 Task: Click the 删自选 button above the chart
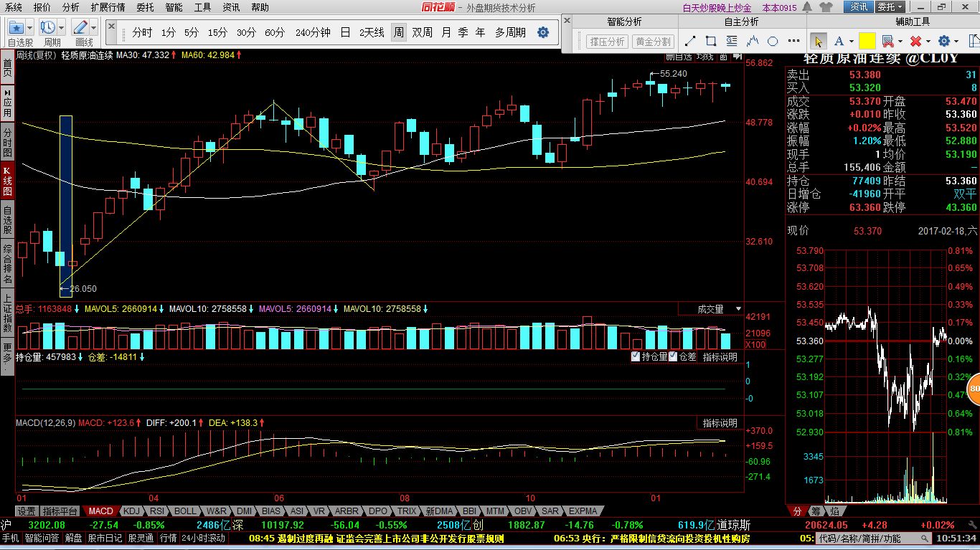click(679, 56)
